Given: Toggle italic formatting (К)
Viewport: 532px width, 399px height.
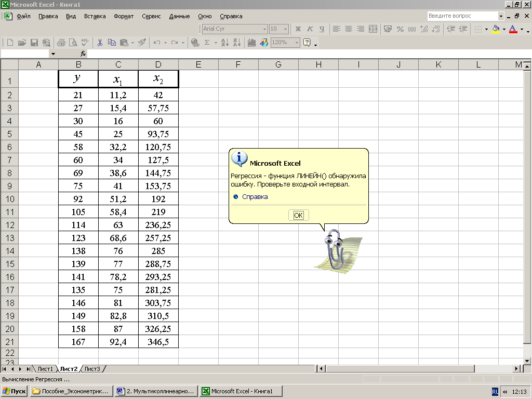Looking at the screenshot, I should tap(310, 29).
